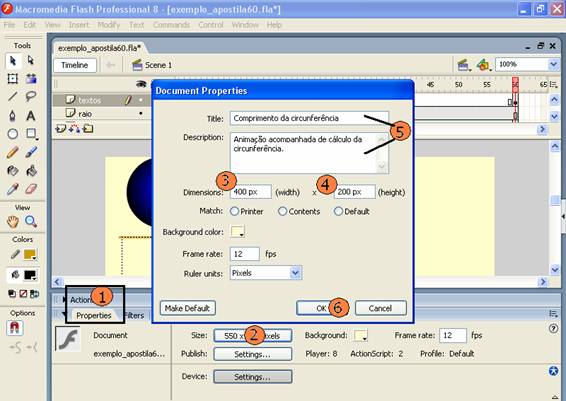Click the Frame rate field in dialog
Image resolution: width=566 pixels, height=401 pixels.
(x=245, y=254)
